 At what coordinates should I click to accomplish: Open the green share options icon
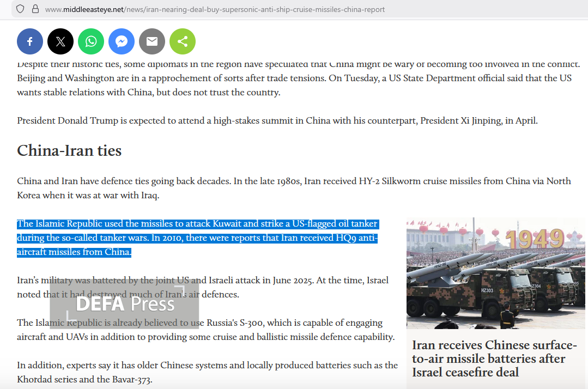[183, 41]
